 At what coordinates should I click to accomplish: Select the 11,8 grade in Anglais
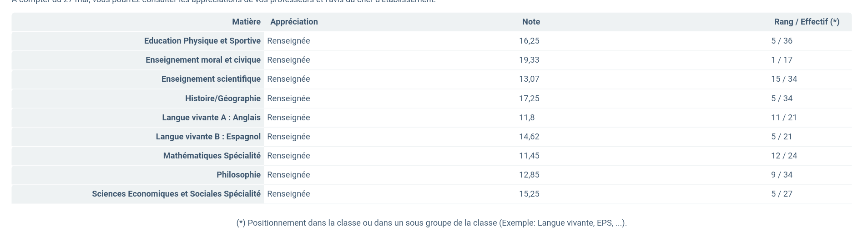pos(527,118)
